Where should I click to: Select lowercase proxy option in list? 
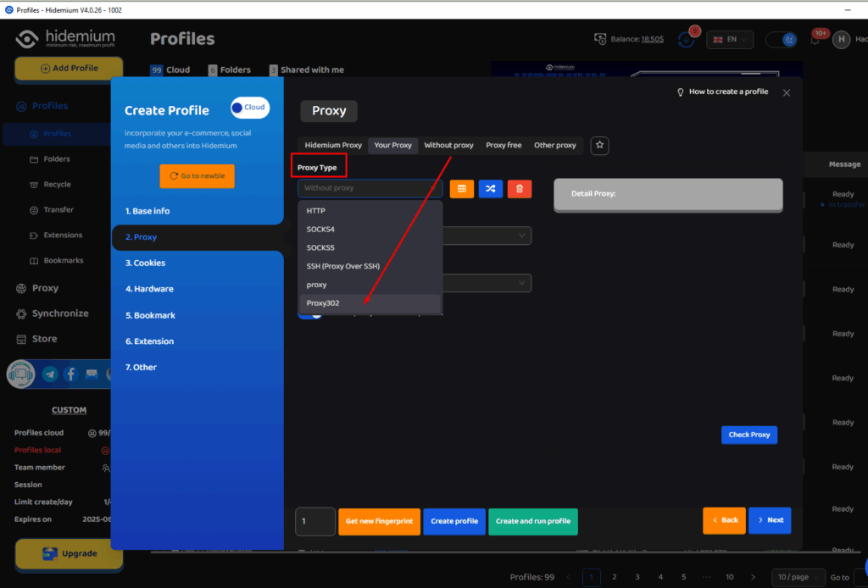click(x=370, y=285)
